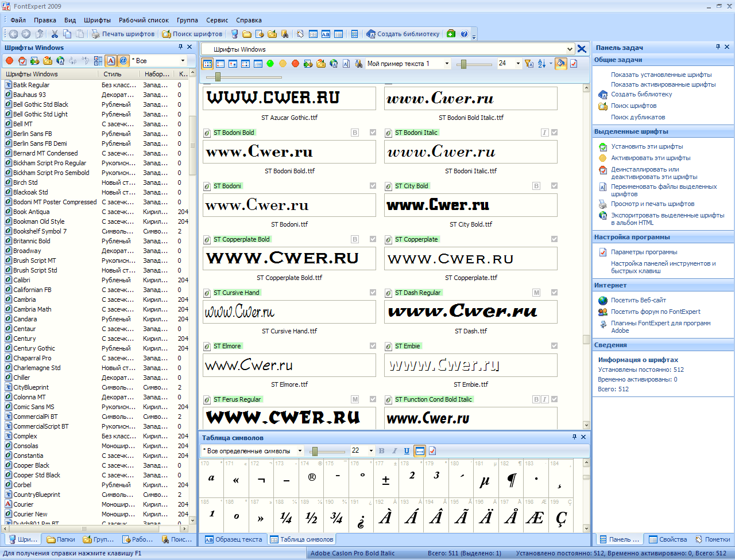
Task: Click the blue help question mark icon
Action: (x=464, y=34)
